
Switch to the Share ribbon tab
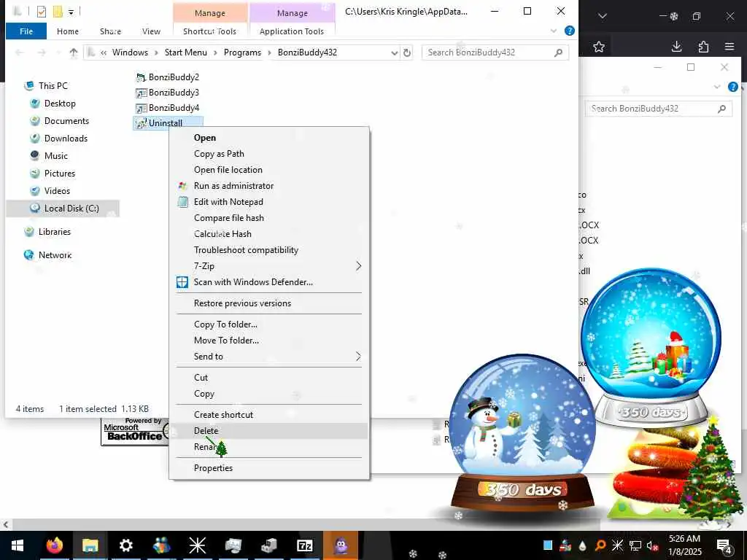pos(110,31)
